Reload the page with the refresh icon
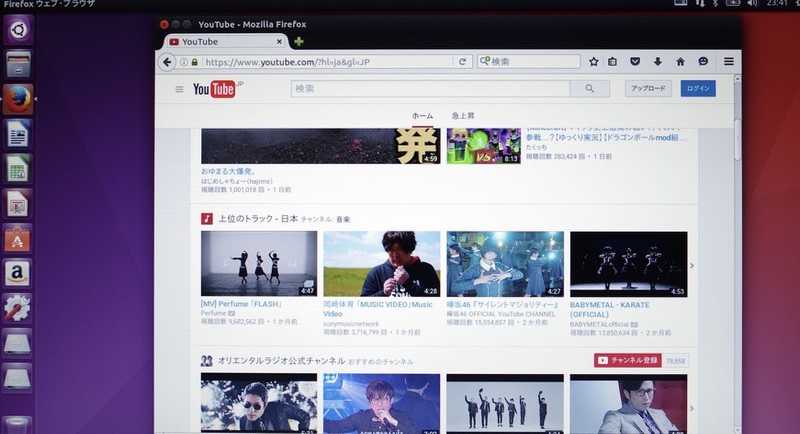Image resolution: width=800 pixels, height=434 pixels. tap(462, 62)
